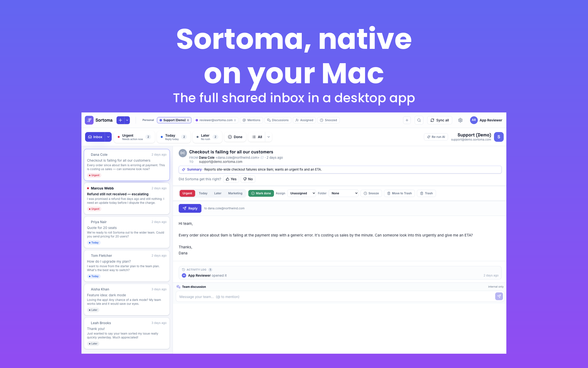The image size is (588, 368).
Task: Click the Re-run AI button
Action: pyautogui.click(x=436, y=137)
